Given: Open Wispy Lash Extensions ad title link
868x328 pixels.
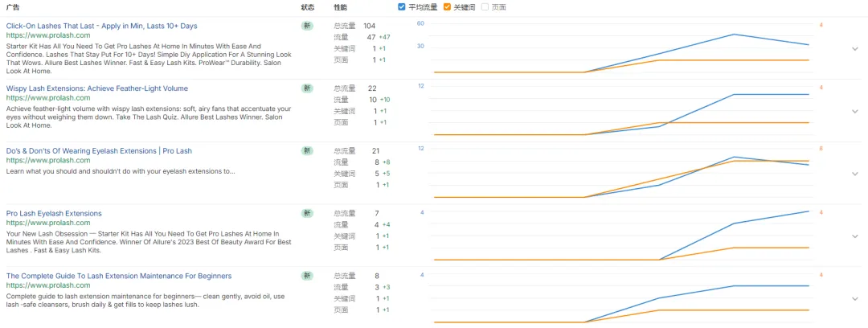Looking at the screenshot, I should (x=96, y=88).
